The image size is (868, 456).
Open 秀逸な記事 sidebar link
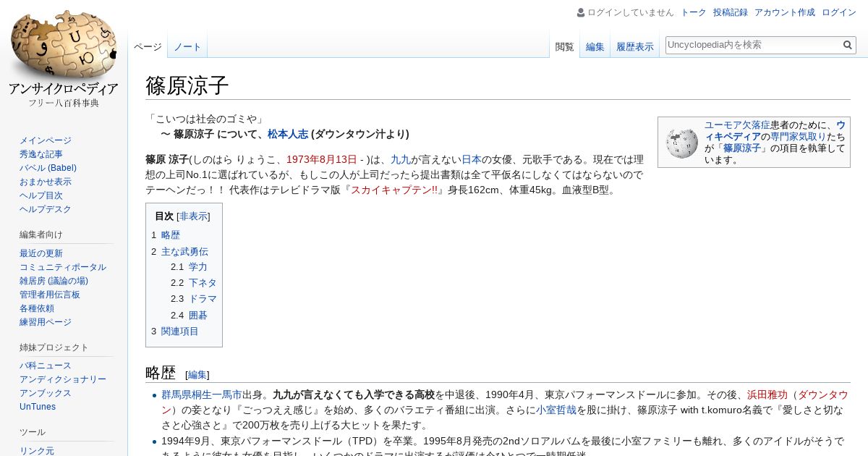click(x=41, y=154)
